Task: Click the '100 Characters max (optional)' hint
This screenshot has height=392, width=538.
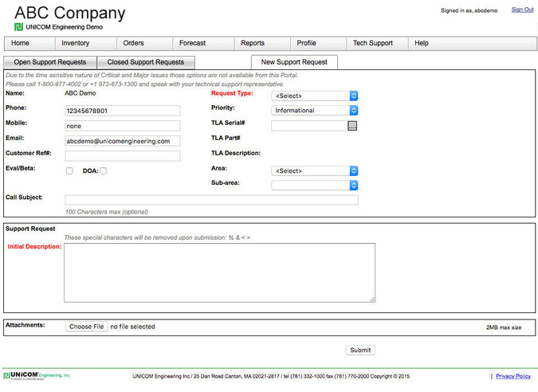Action: [107, 212]
